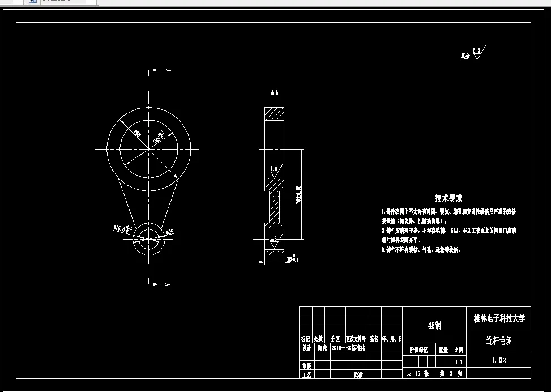
Task: Click the 设计 row label
Action: [x=306, y=348]
